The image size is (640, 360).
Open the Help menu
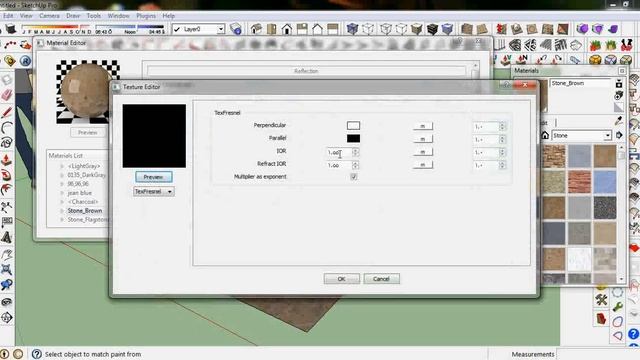[169, 16]
